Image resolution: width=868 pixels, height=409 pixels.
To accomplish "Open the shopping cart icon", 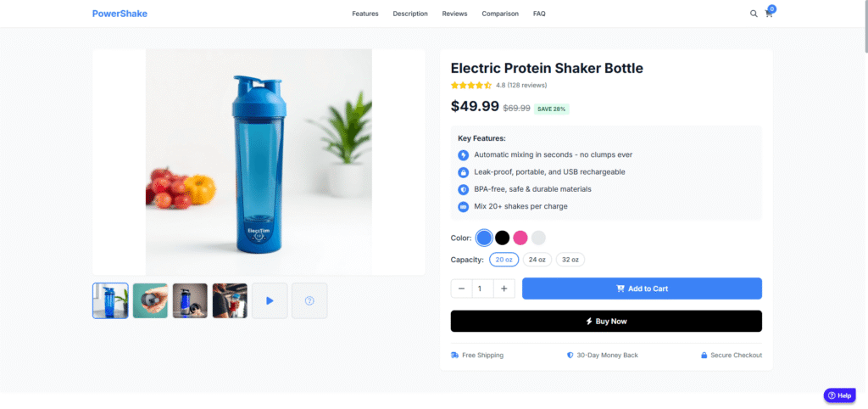I will pyautogui.click(x=769, y=14).
